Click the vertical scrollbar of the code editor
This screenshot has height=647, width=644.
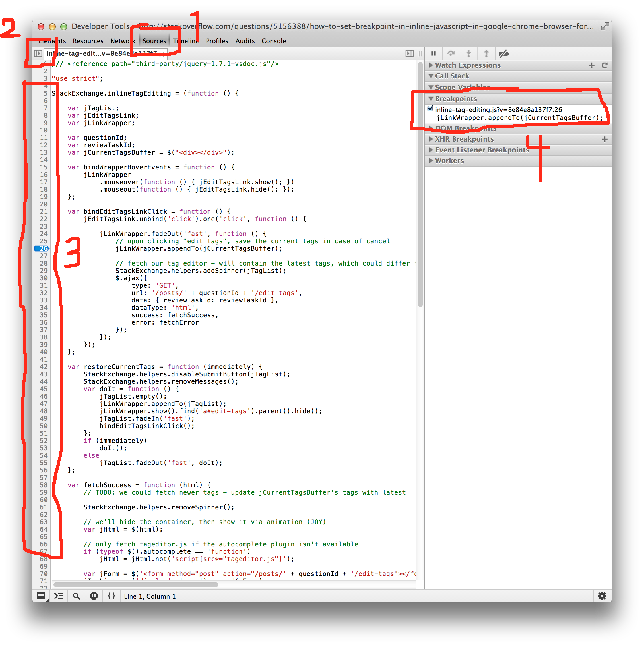click(420, 185)
